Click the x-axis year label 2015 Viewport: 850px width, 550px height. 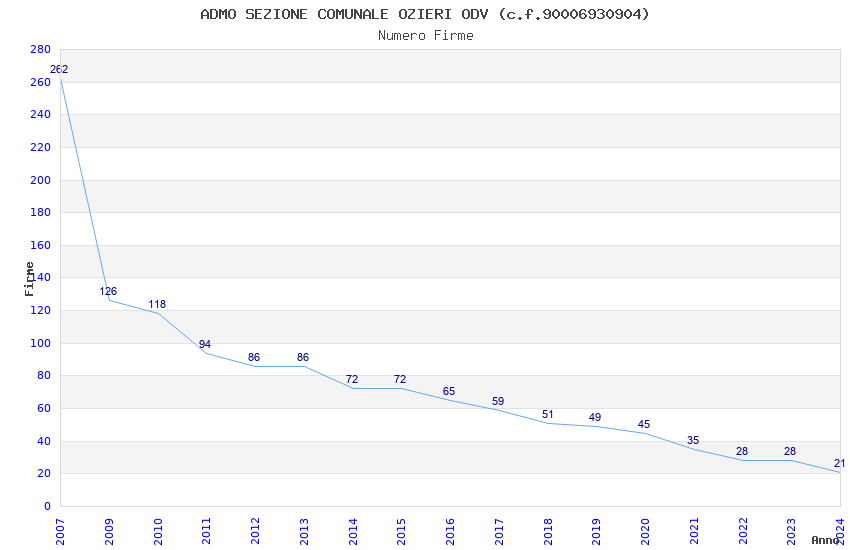point(402,532)
